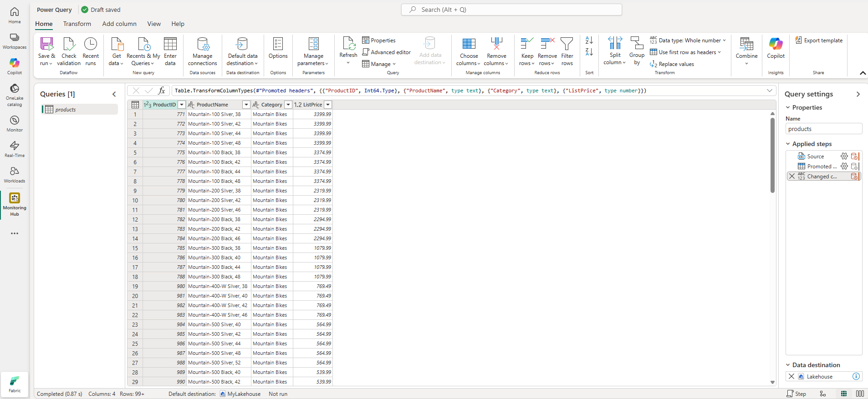Cancel the formula bar edit with X
The width and height of the screenshot is (868, 399).
(136, 91)
